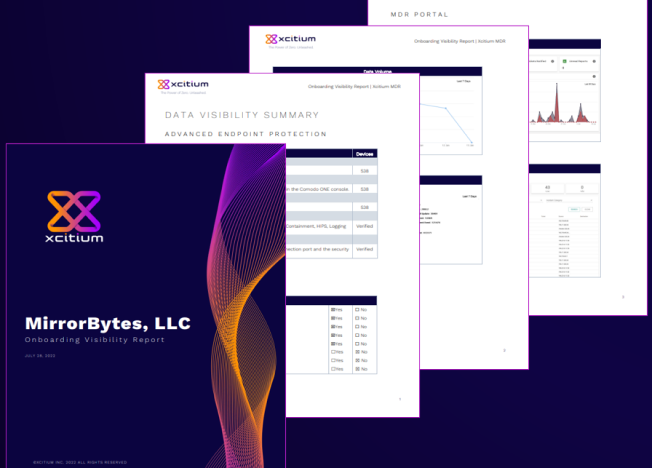Click the Data Volume chart header bar

378,72
